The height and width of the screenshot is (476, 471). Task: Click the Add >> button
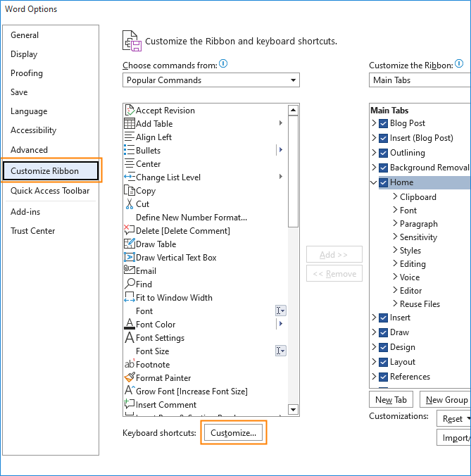pos(334,254)
